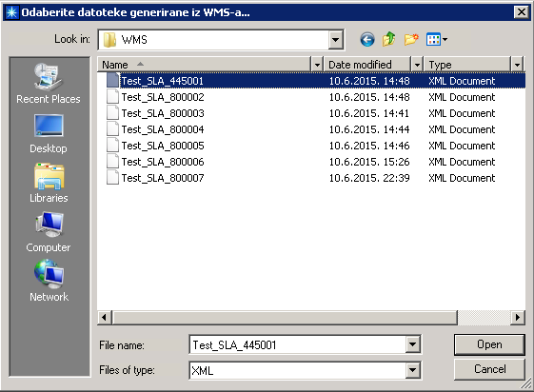534x392 pixels.
Task: Sort files by Date modified column
Action: point(367,65)
